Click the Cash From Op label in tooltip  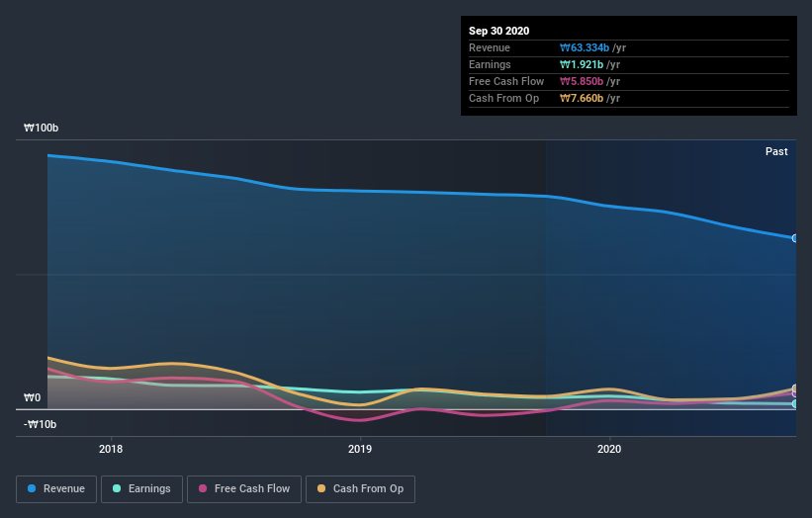coord(503,98)
